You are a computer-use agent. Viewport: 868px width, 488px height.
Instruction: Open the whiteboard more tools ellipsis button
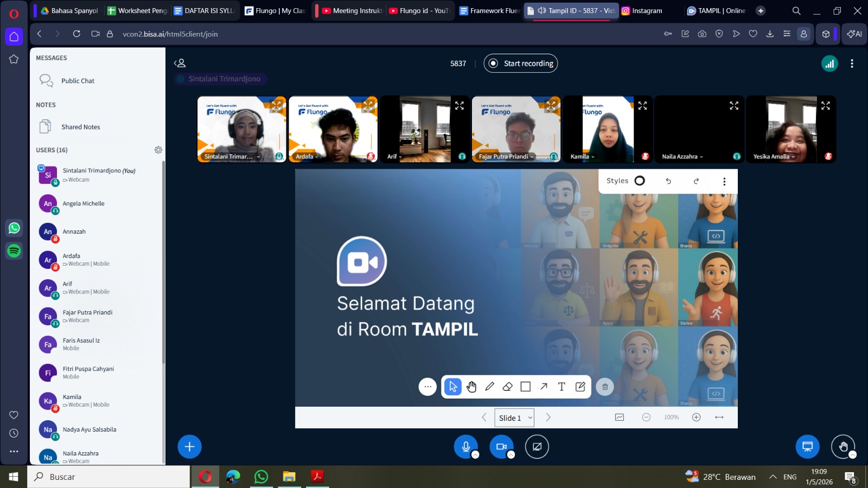pyautogui.click(x=427, y=387)
